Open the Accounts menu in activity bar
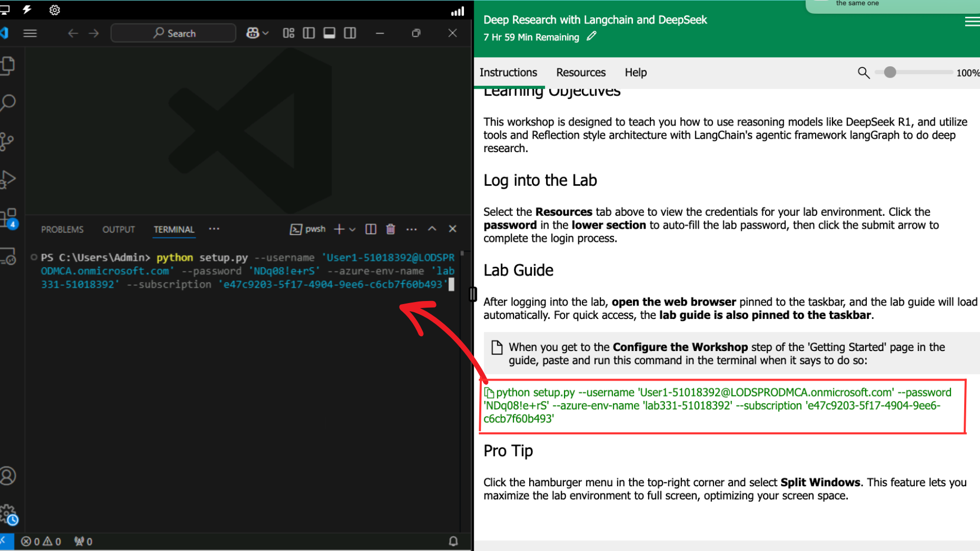Image resolution: width=980 pixels, height=551 pixels. pyautogui.click(x=8, y=475)
